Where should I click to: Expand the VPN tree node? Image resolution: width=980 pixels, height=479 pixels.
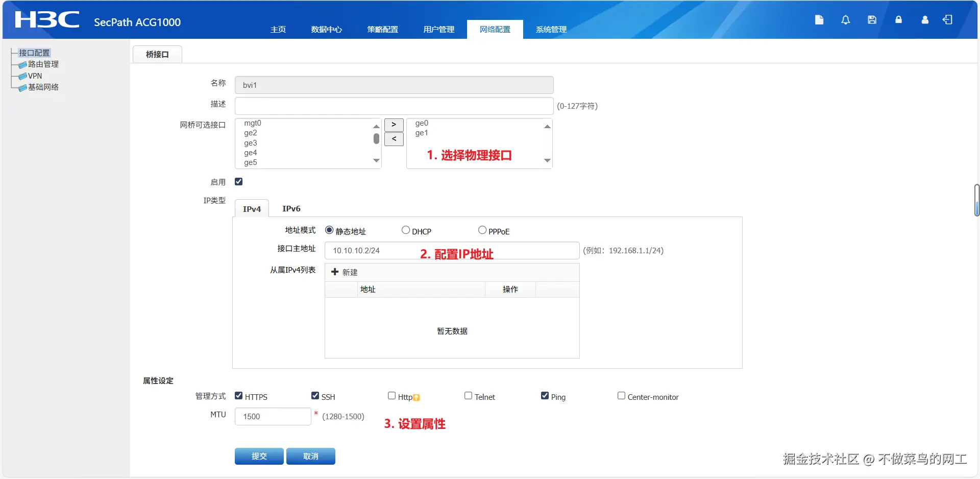click(35, 76)
